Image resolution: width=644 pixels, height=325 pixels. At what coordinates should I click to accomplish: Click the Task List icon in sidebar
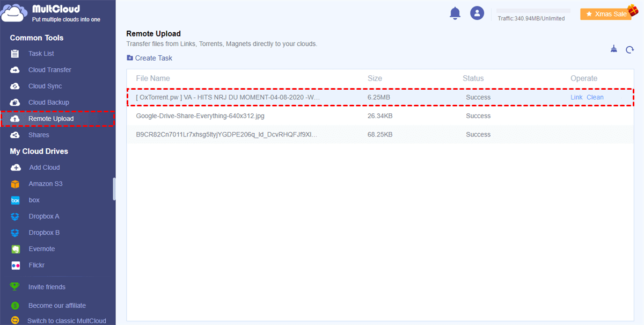[x=16, y=54]
